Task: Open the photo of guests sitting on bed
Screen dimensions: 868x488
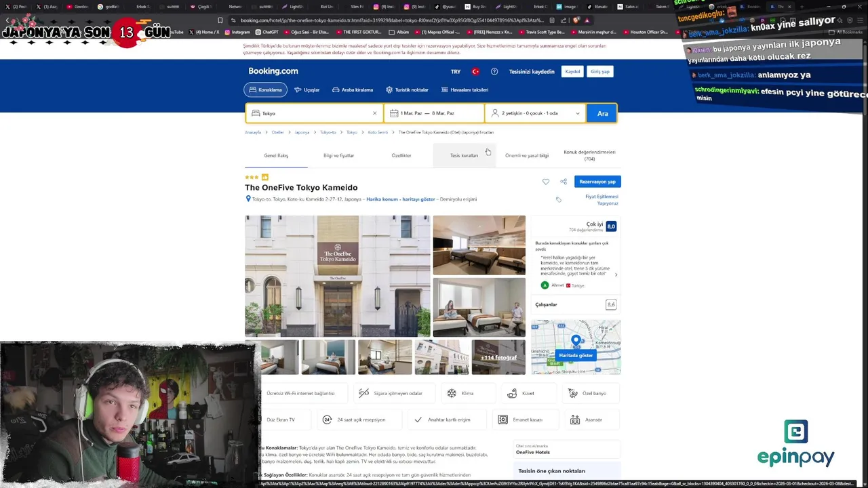Action: pyautogui.click(x=479, y=307)
